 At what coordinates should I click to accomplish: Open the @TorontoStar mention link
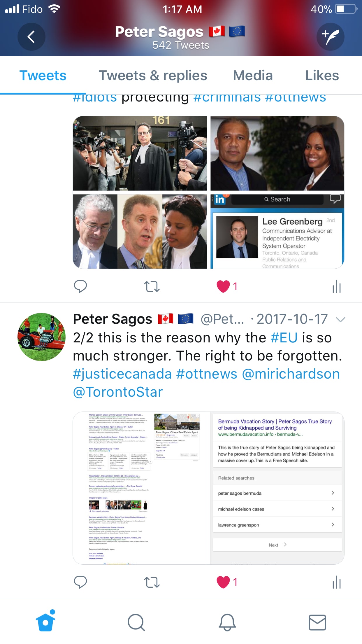[118, 392]
